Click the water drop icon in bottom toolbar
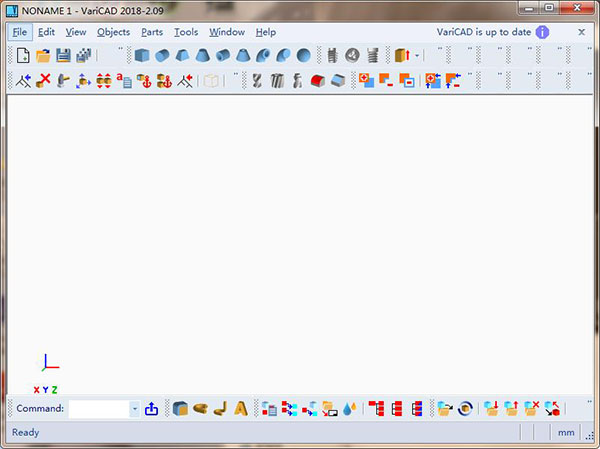This screenshot has height=449, width=600. [x=349, y=408]
